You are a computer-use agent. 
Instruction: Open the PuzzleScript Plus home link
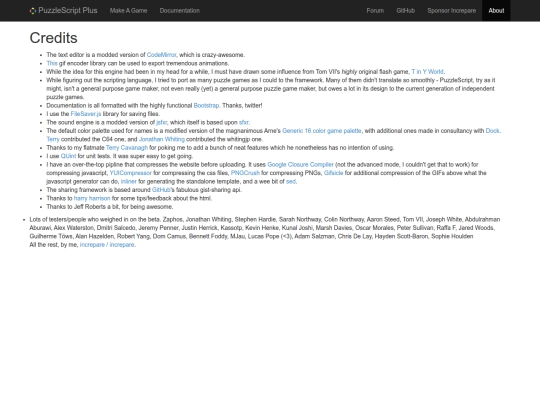point(63,11)
